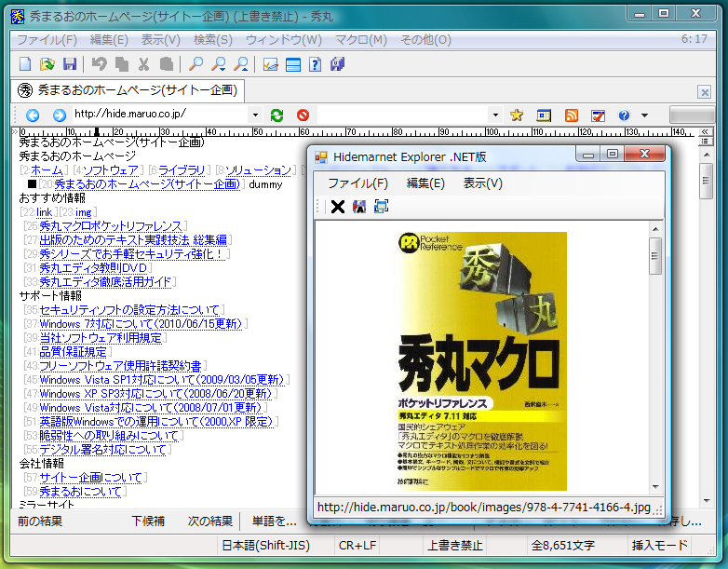Reload page with green refresh icon

point(276,115)
